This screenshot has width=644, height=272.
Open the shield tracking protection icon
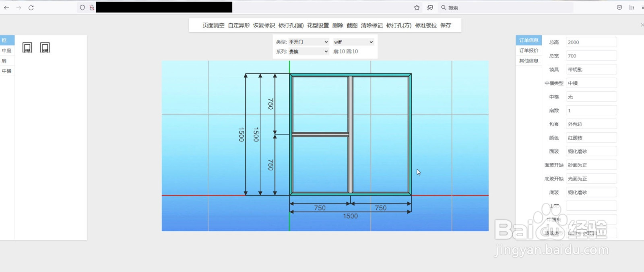click(x=82, y=8)
